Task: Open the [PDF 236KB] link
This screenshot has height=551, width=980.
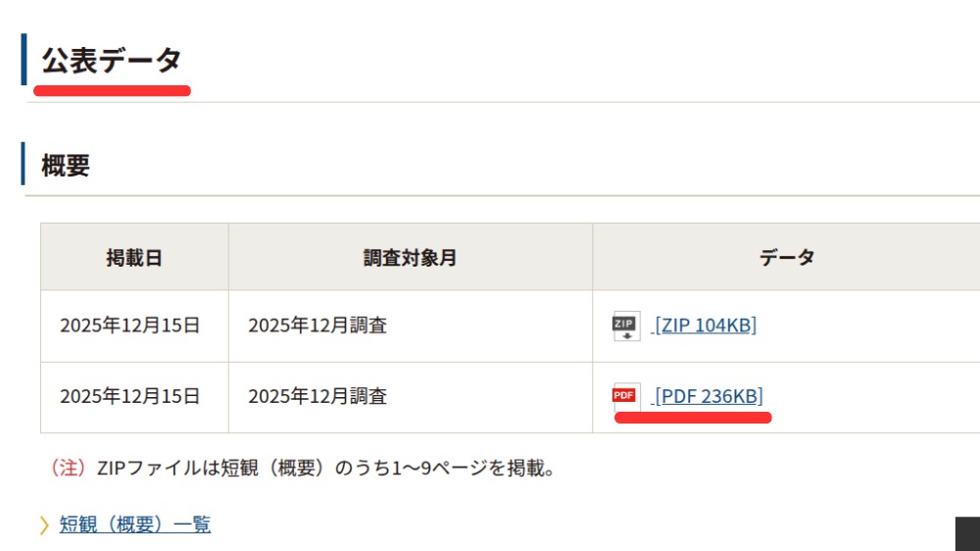Action: (709, 396)
